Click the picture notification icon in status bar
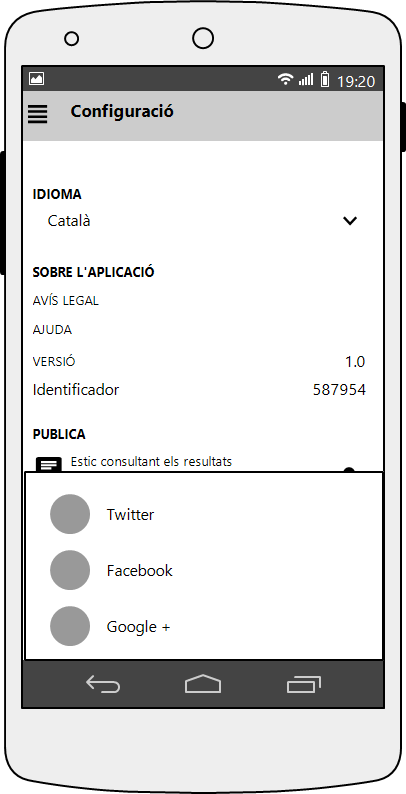Screen dimensions: 406x794 36,78
